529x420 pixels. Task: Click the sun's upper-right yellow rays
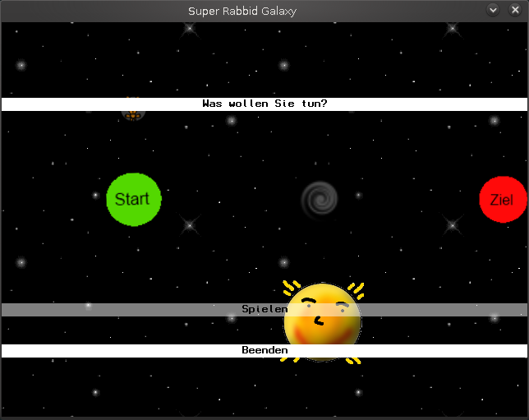click(x=356, y=288)
